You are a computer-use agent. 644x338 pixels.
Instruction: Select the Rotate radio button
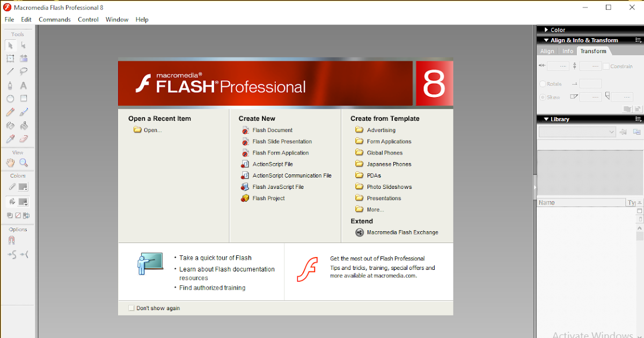pos(543,84)
